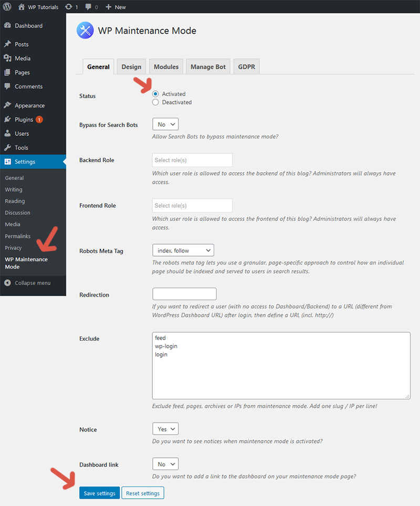Open Permalinks settings submenu item
This screenshot has width=420, height=506.
pyautogui.click(x=18, y=236)
